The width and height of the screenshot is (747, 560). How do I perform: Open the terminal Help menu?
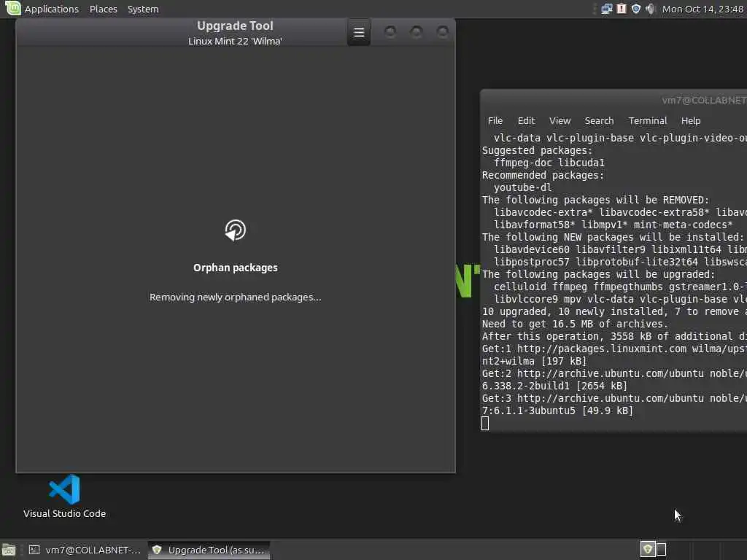click(691, 120)
